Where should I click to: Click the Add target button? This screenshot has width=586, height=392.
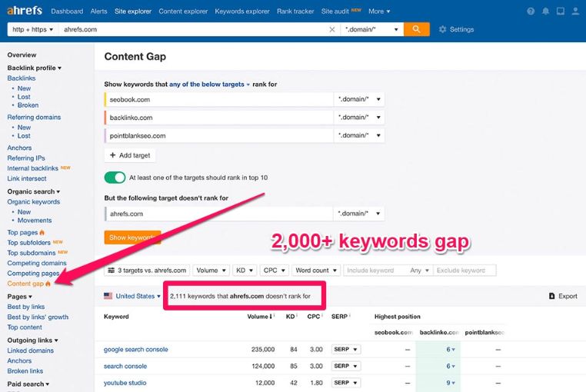pyautogui.click(x=130, y=155)
